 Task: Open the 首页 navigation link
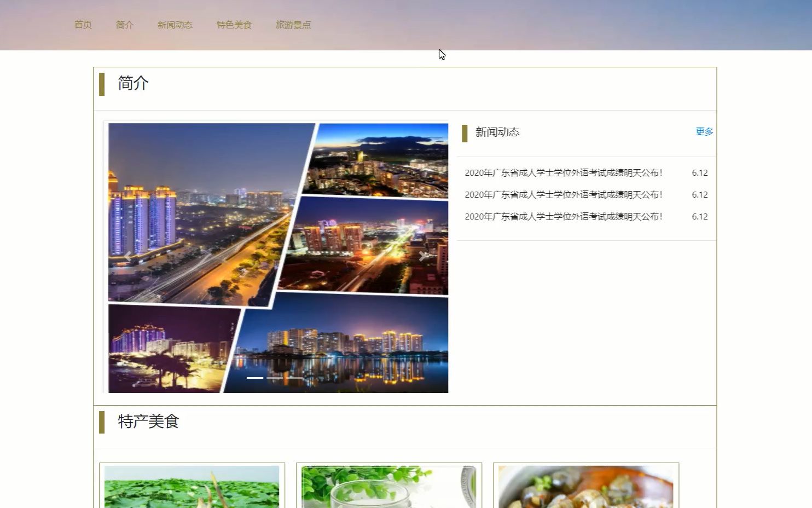(83, 25)
